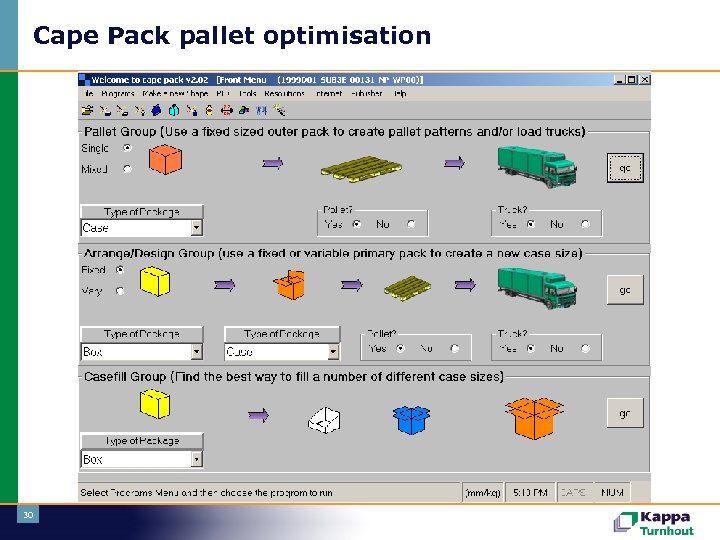The image size is (720, 540).
Task: Click the NUM indicator in status bar
Action: pos(612,493)
